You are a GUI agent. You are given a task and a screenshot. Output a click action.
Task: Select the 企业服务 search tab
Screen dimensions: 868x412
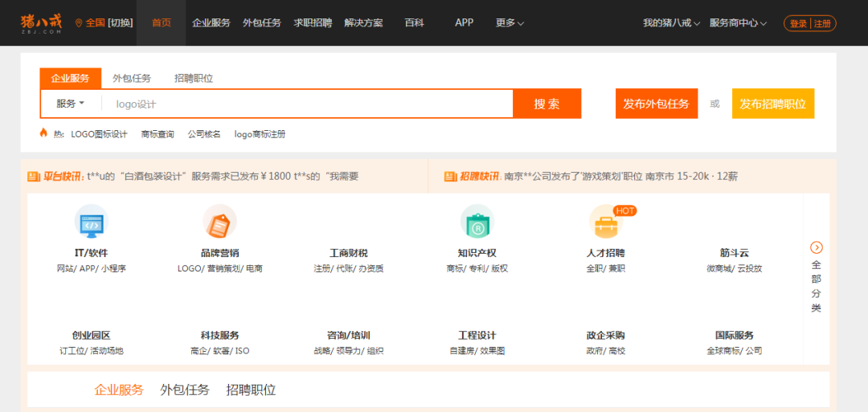pyautogui.click(x=70, y=78)
